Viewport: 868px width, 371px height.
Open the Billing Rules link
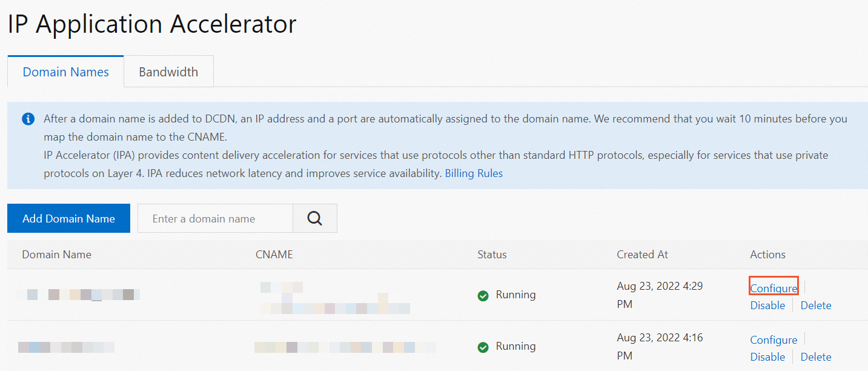coord(474,173)
